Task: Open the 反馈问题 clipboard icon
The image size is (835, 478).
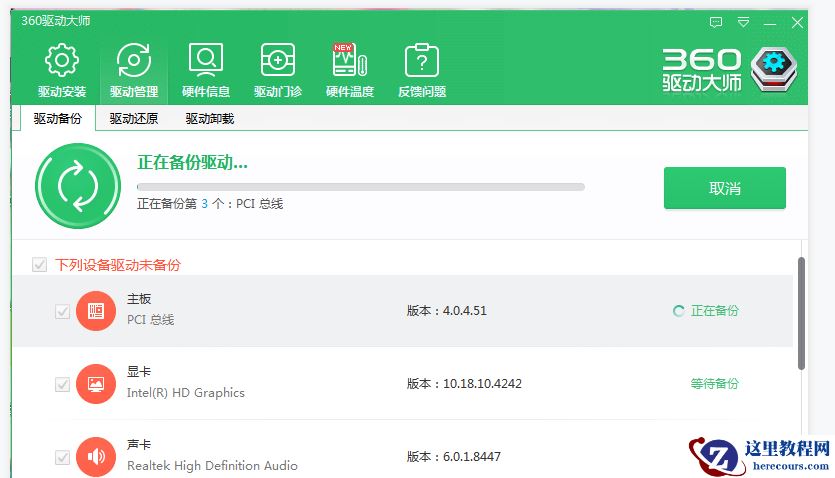Action: tap(422, 60)
